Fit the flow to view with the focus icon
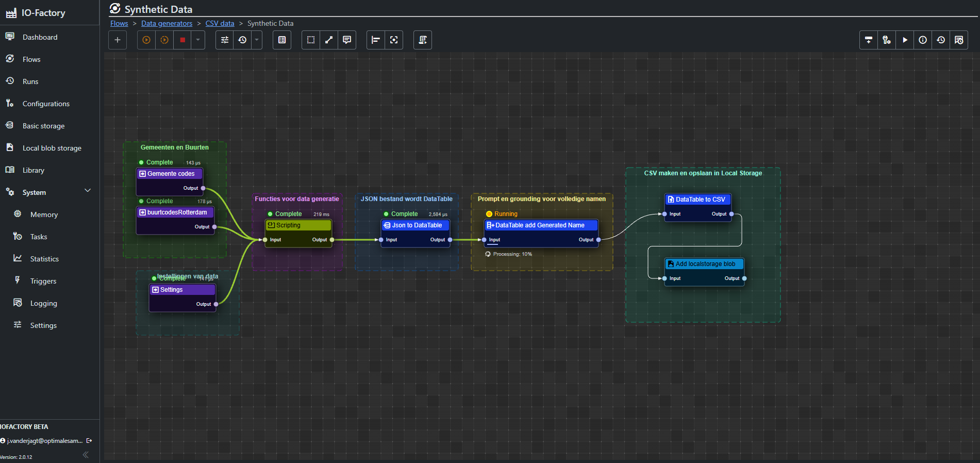 point(394,40)
